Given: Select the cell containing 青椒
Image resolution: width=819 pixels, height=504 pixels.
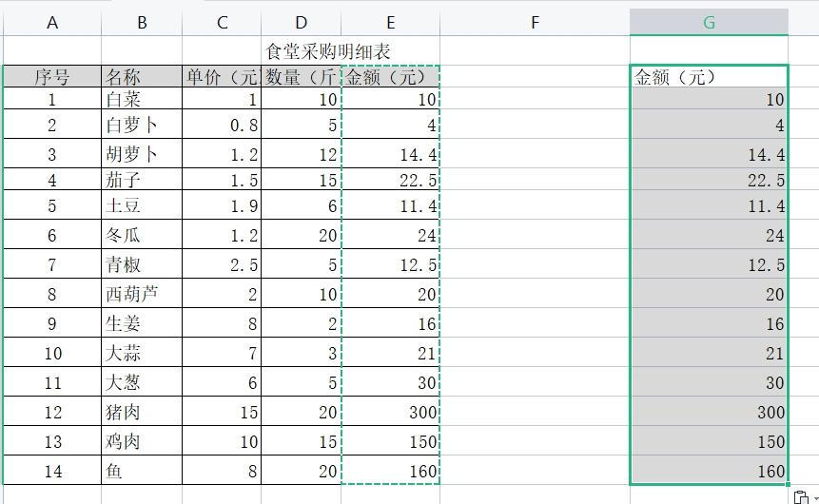Looking at the screenshot, I should [142, 263].
